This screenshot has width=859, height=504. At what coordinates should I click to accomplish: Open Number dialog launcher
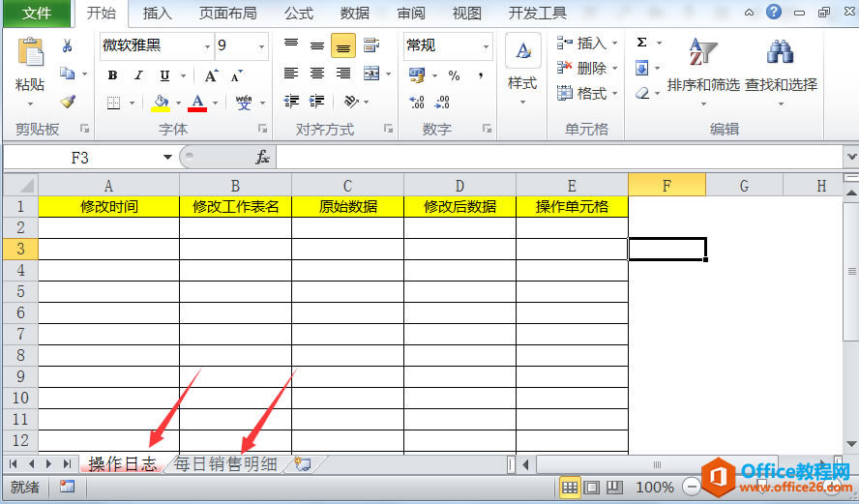487,129
